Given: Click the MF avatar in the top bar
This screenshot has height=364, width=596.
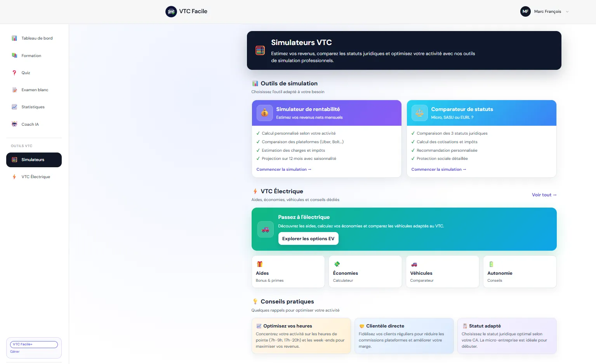Looking at the screenshot, I should pos(525,11).
